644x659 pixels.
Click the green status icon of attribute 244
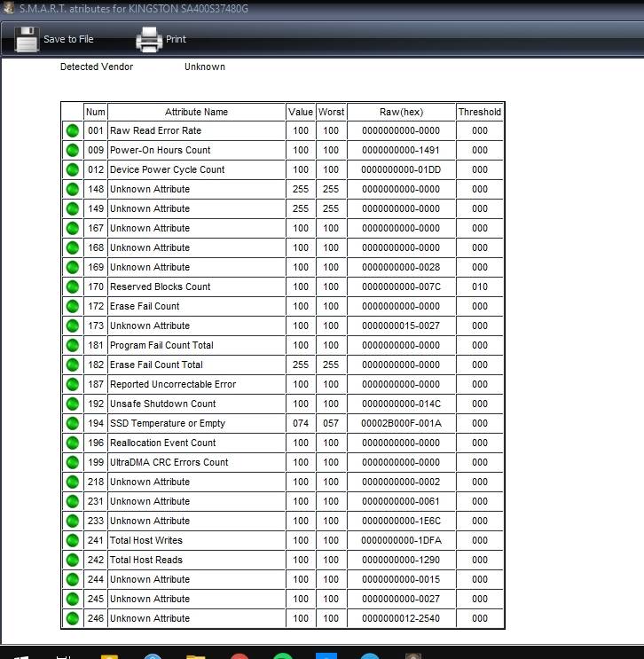click(x=73, y=579)
